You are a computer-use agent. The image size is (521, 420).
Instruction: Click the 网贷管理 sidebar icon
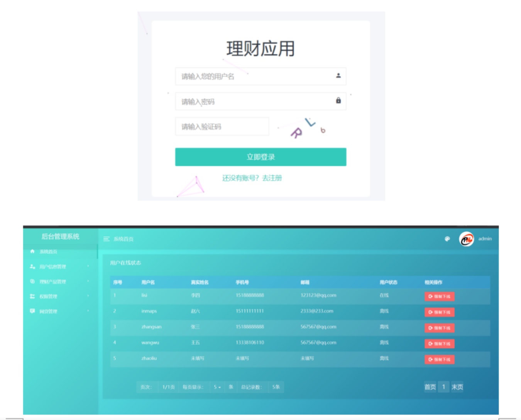coord(32,311)
